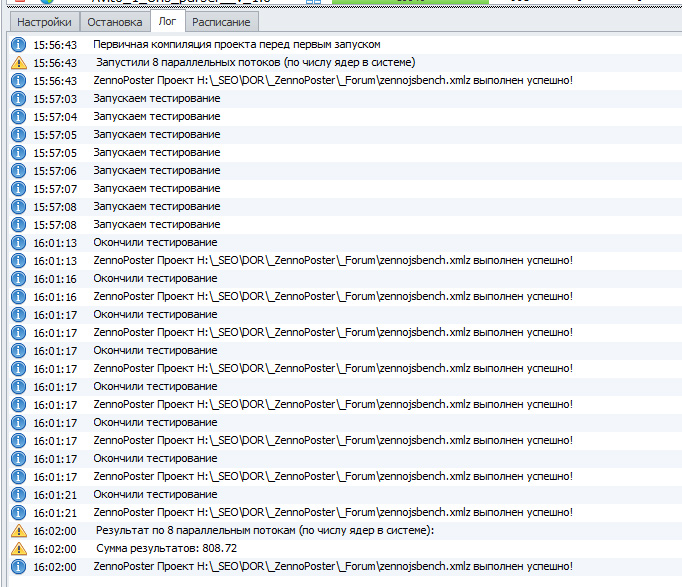Click the timestamp 15:57:07
The image size is (682, 587).
(55, 189)
